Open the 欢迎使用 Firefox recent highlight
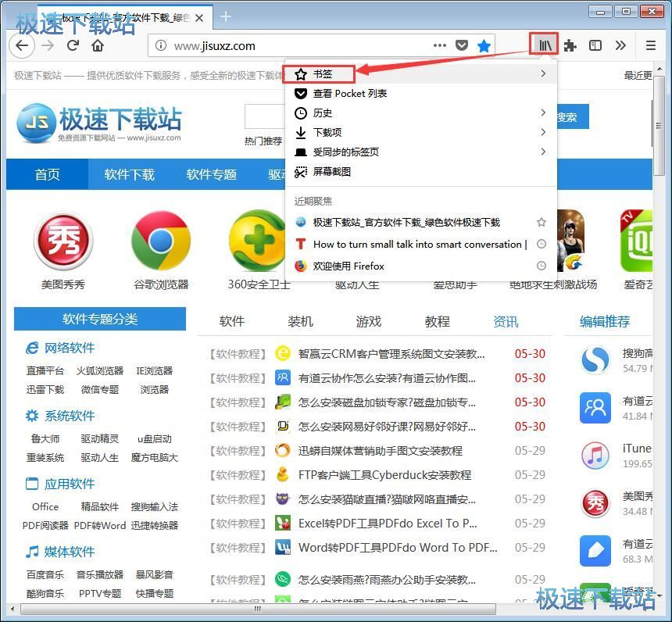Screen dimensions: 672x622 [x=349, y=266]
